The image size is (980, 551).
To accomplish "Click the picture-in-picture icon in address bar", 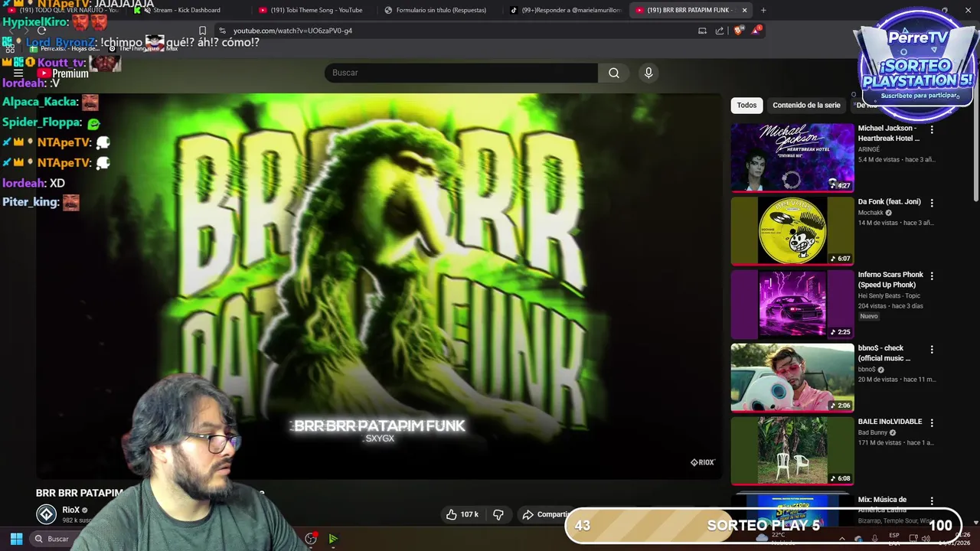I will pos(702,31).
